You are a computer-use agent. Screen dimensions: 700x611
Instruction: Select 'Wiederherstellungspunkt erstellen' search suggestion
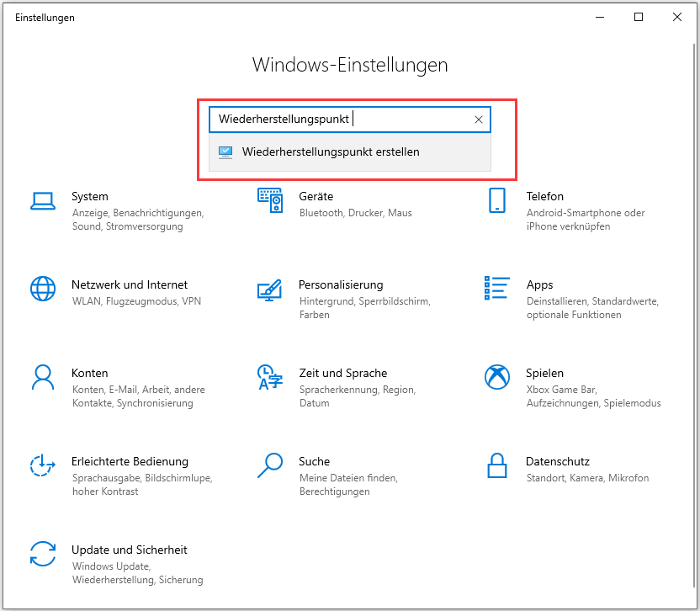click(x=330, y=152)
